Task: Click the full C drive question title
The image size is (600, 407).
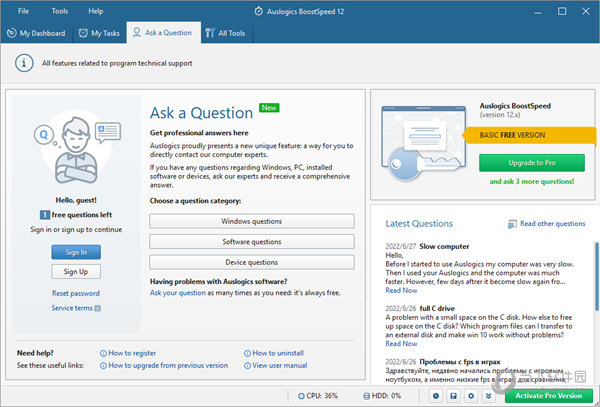Action: 437,308
